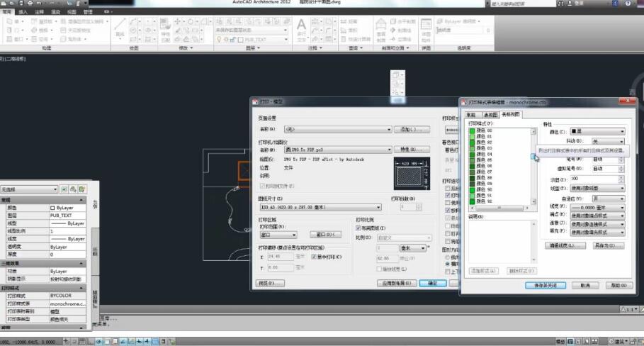Click the 编辑线宽 button

click(564, 245)
